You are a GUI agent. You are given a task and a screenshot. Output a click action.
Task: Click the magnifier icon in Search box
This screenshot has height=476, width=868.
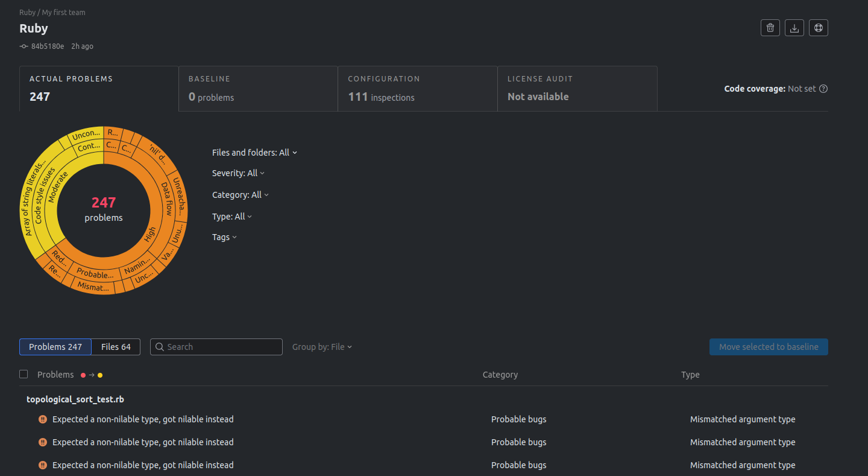click(160, 347)
